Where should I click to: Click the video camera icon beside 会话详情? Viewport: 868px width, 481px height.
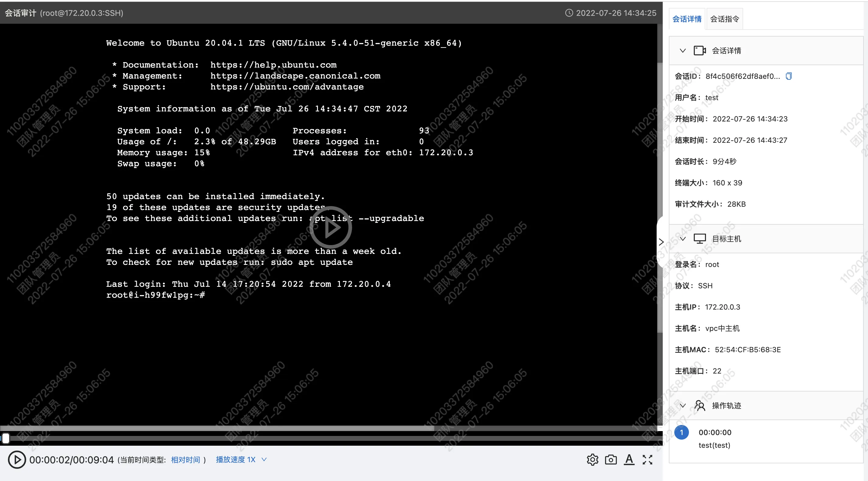click(700, 51)
